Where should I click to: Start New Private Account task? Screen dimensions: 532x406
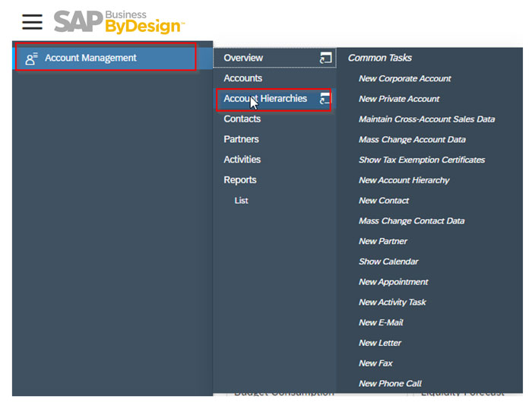click(399, 99)
